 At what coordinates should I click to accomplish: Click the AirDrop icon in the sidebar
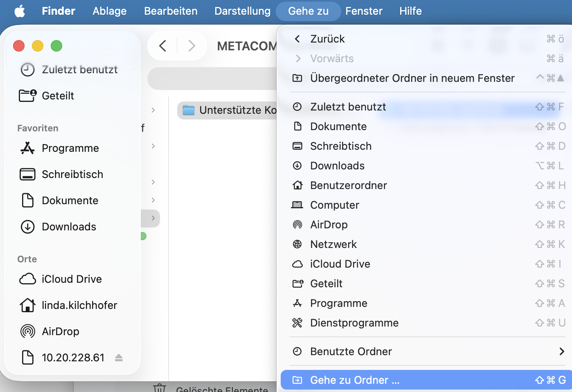coord(27,331)
